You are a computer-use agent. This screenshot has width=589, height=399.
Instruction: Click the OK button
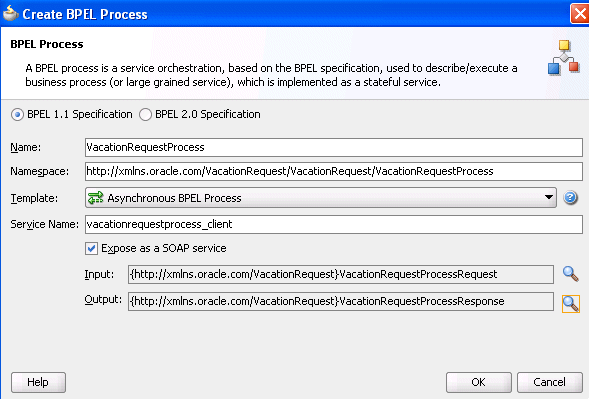point(479,382)
